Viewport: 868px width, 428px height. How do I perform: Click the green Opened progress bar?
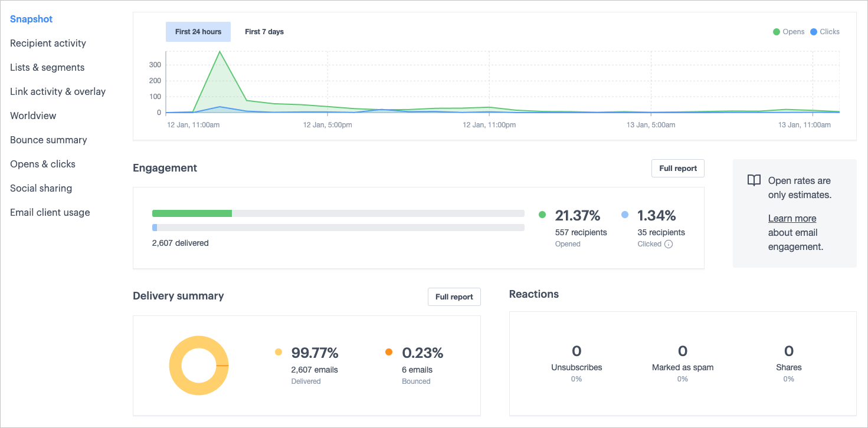pyautogui.click(x=192, y=213)
